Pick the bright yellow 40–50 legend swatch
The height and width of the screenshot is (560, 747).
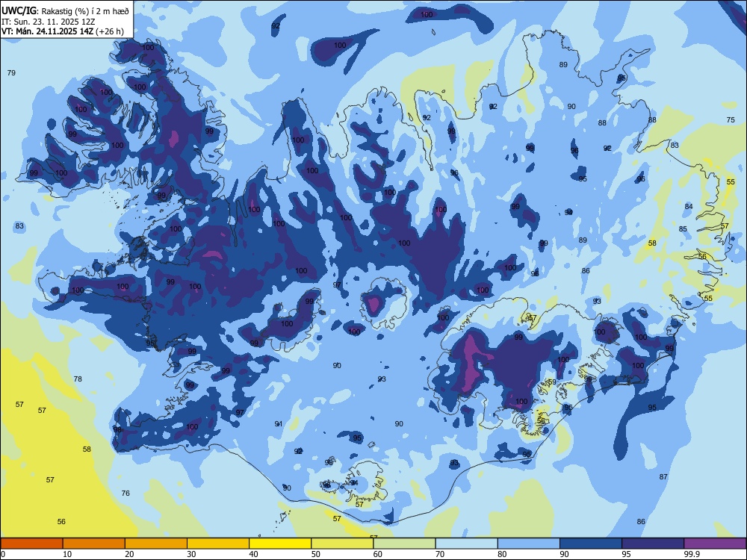point(280,544)
